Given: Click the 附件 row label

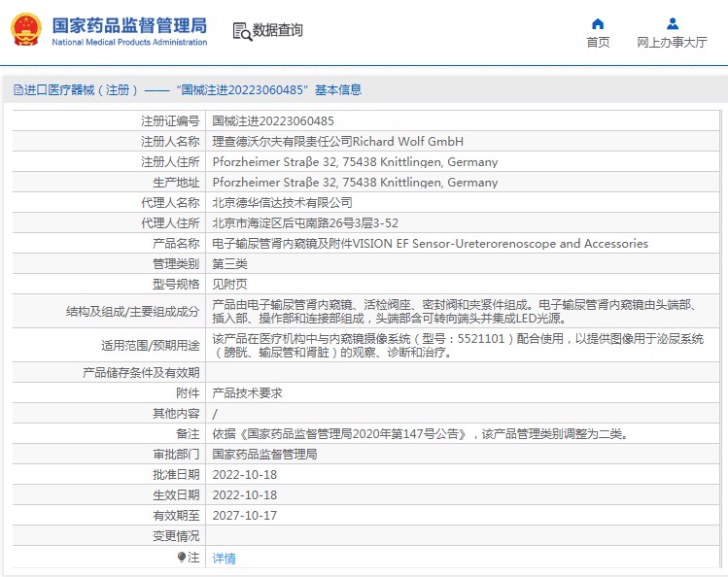Looking at the screenshot, I should (x=188, y=392).
